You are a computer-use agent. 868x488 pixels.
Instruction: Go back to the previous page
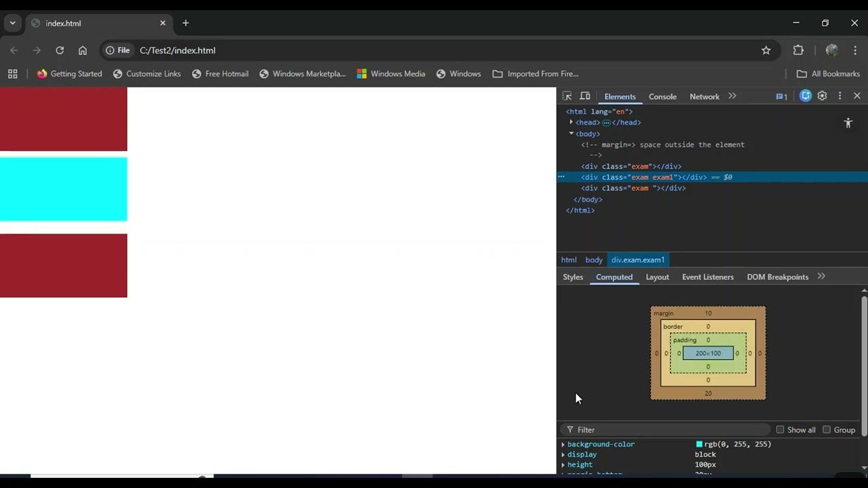[x=14, y=50]
